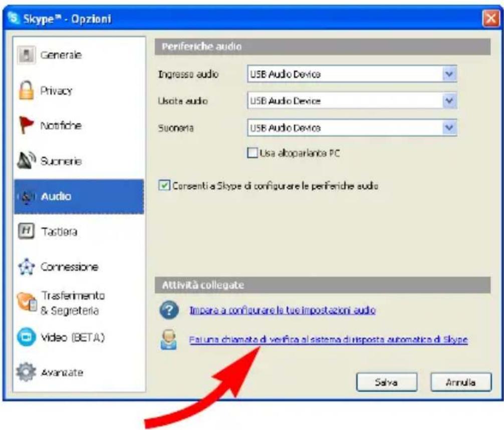Select the Audio section label

coord(56,196)
